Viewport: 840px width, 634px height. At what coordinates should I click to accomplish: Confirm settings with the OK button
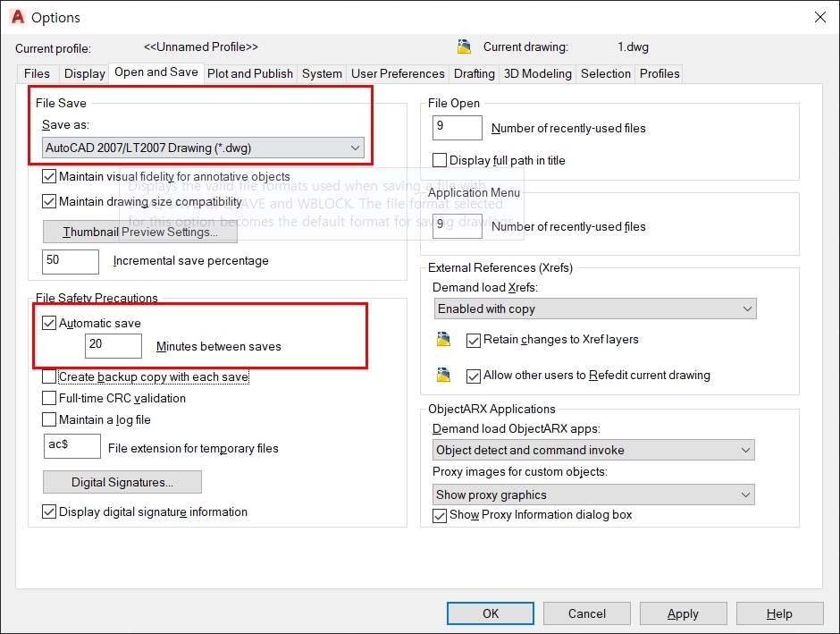[491, 613]
